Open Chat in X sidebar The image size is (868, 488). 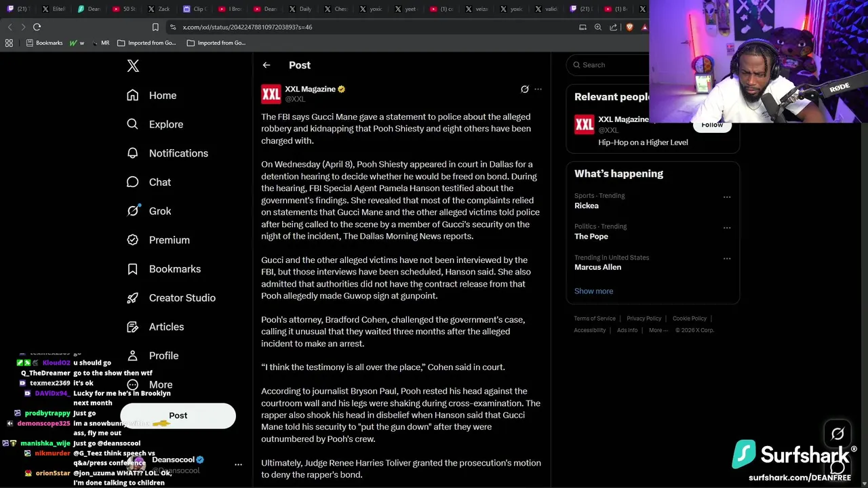click(149, 182)
